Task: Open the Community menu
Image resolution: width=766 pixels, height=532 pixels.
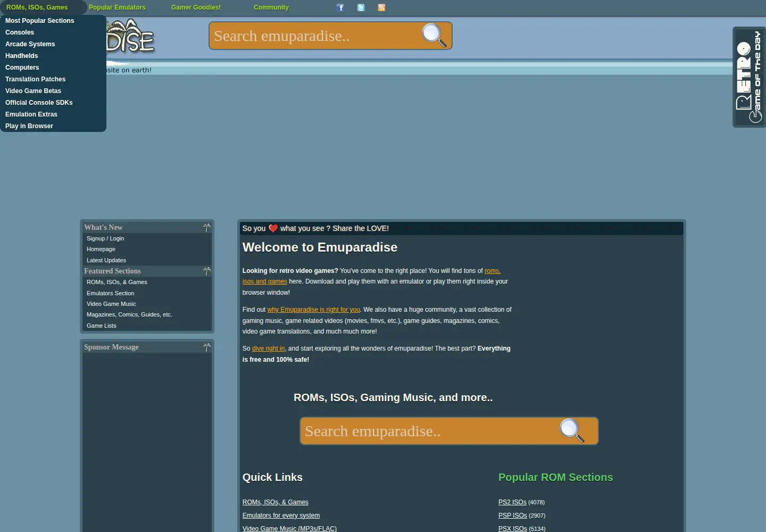Action: click(x=271, y=7)
